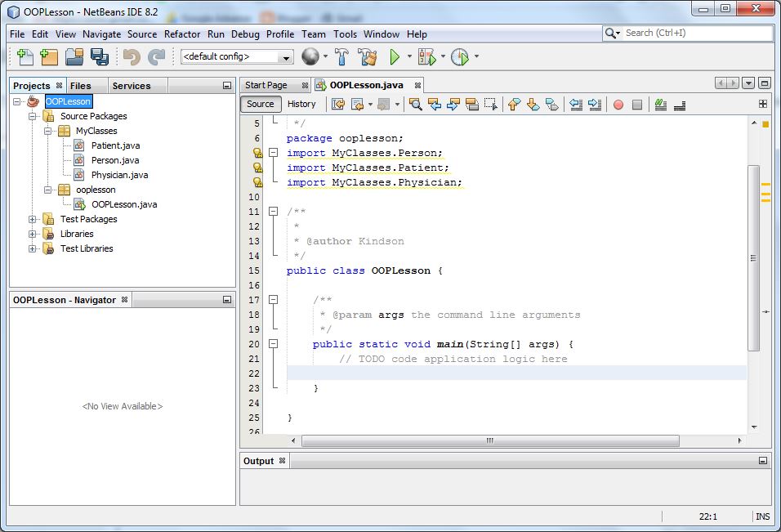The image size is (781, 532).
Task: Collapse the MyClasses package node
Action: pos(48,131)
